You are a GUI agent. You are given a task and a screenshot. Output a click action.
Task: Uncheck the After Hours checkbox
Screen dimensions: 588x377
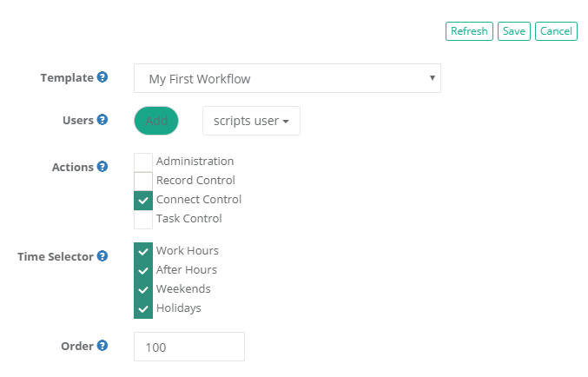point(143,270)
